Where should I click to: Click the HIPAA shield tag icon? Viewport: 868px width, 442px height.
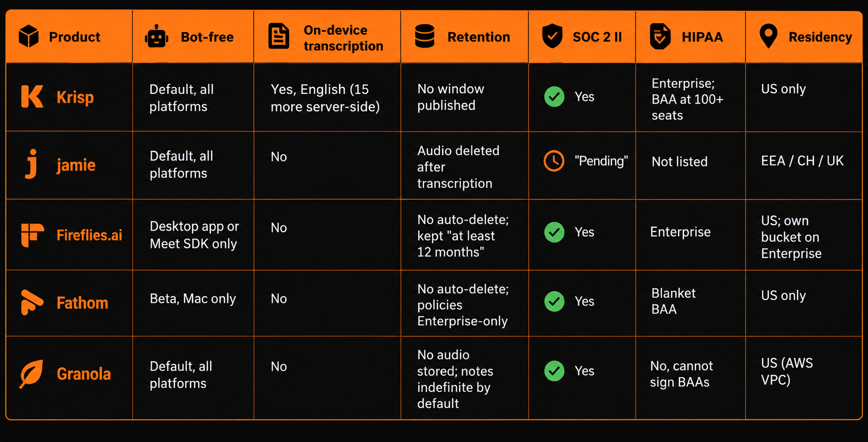pyautogui.click(x=660, y=37)
